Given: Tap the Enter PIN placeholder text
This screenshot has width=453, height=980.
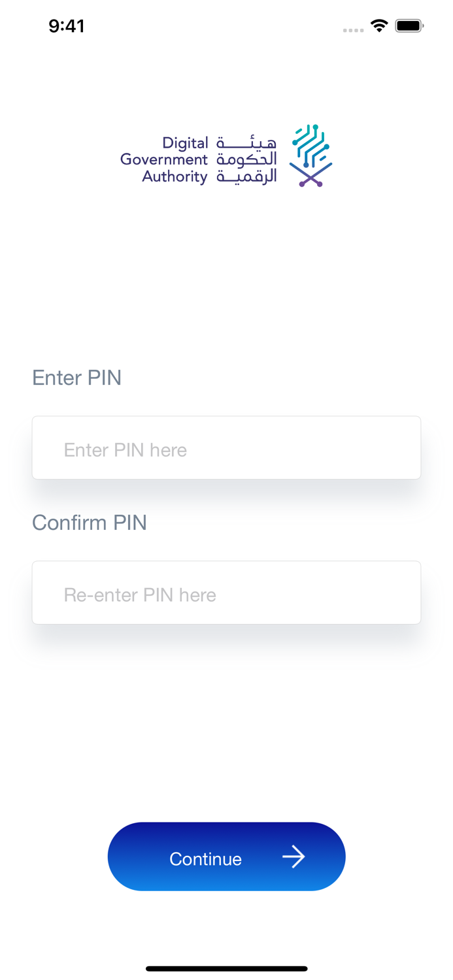Looking at the screenshot, I should pyautogui.click(x=125, y=449).
